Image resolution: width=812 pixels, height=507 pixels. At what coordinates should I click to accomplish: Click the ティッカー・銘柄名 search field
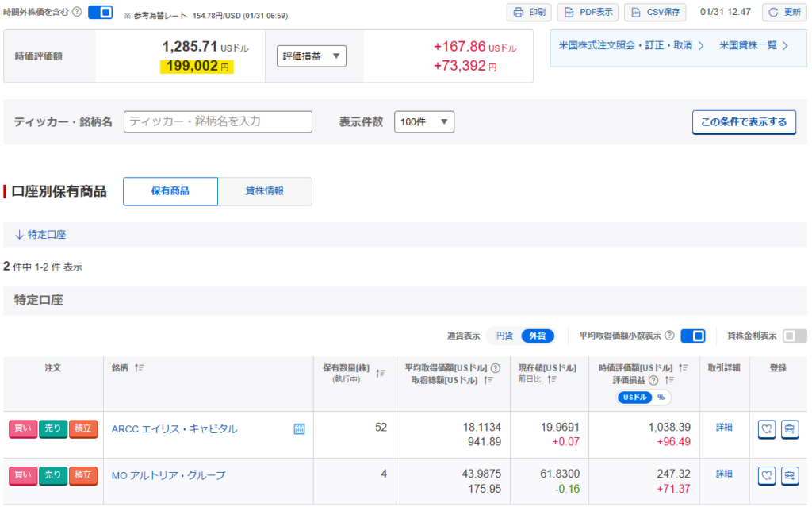(218, 122)
